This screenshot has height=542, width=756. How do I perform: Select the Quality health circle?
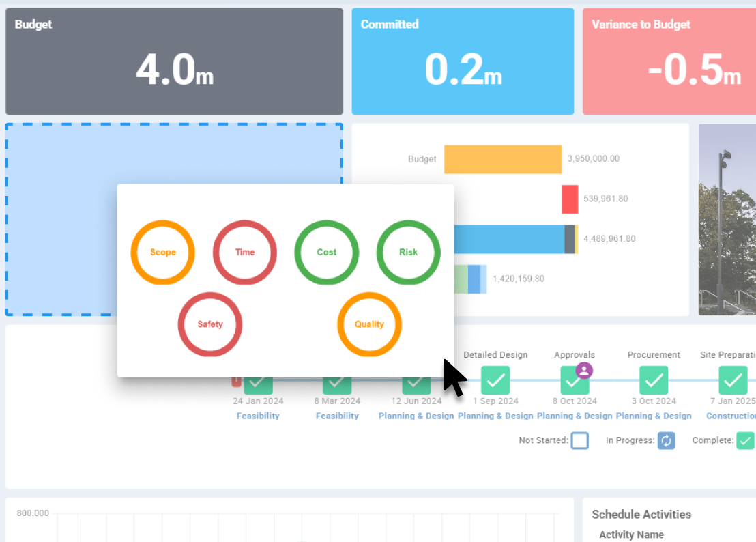pyautogui.click(x=369, y=324)
